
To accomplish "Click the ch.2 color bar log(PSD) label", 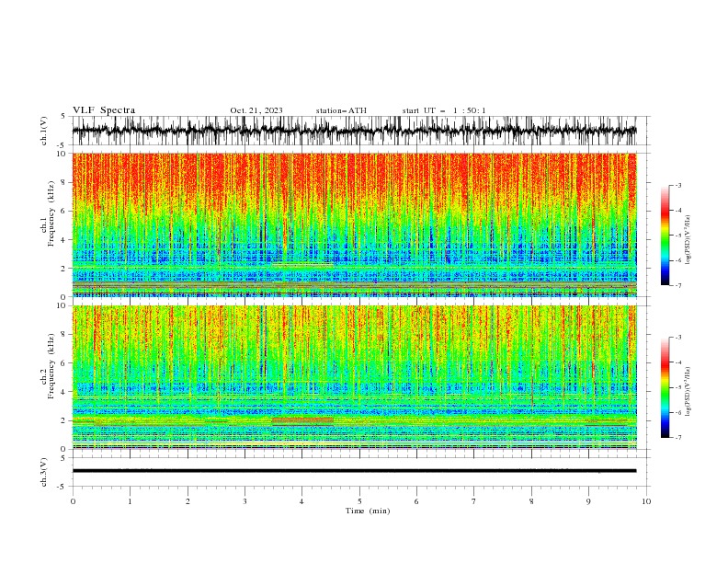I will click(x=688, y=392).
